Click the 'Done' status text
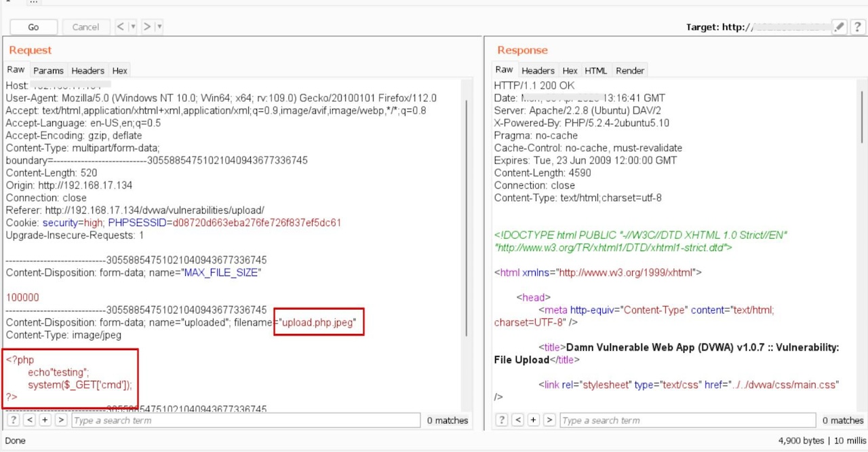This screenshot has width=868, height=452. click(x=15, y=440)
